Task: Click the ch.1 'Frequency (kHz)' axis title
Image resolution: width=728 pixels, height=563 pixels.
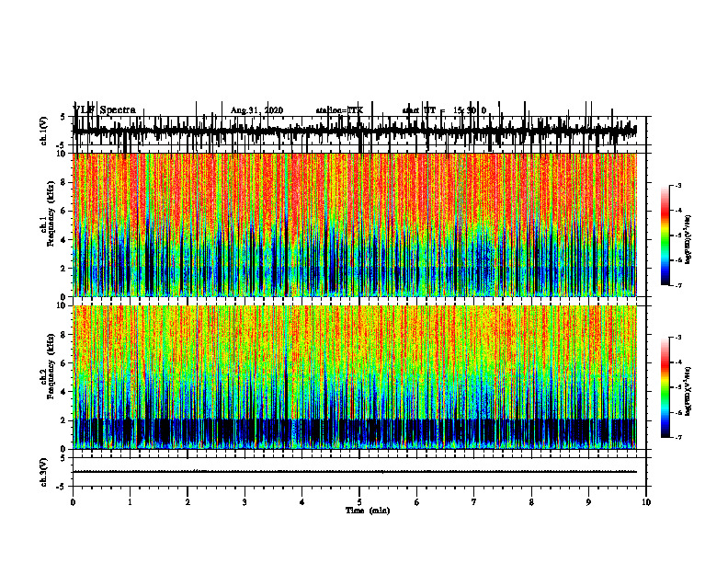Action: click(x=51, y=214)
